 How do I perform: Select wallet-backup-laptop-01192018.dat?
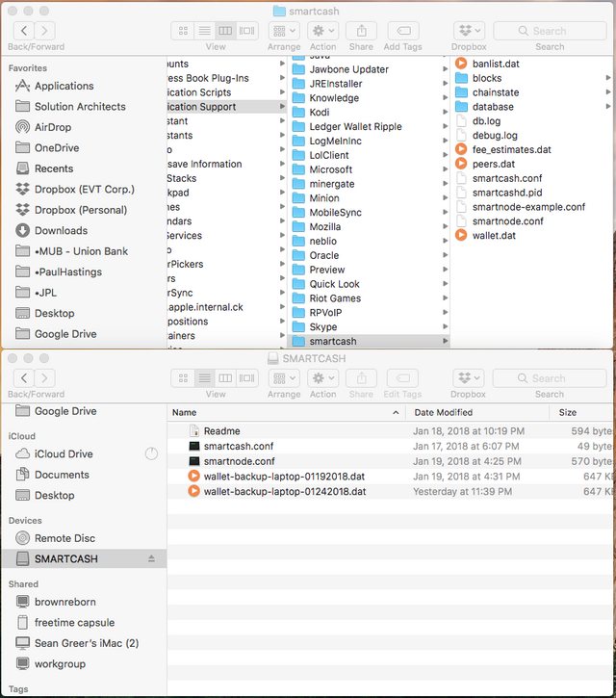[x=284, y=477]
